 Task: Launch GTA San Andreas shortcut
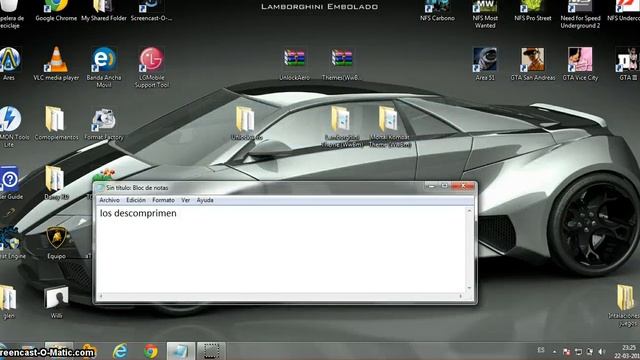[533, 64]
